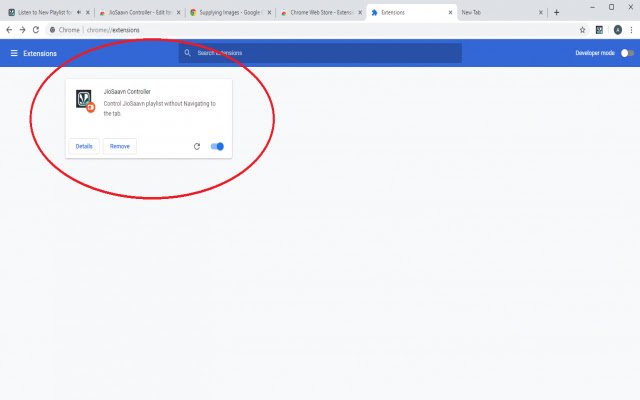Click the Extensions page heading
The image size is (640, 400).
(x=40, y=53)
